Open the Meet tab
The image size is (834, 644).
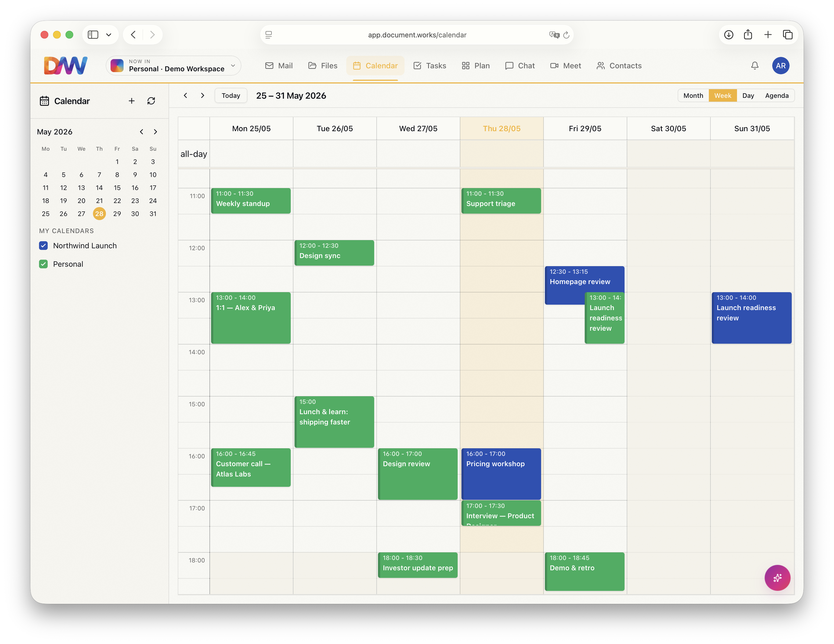click(565, 66)
